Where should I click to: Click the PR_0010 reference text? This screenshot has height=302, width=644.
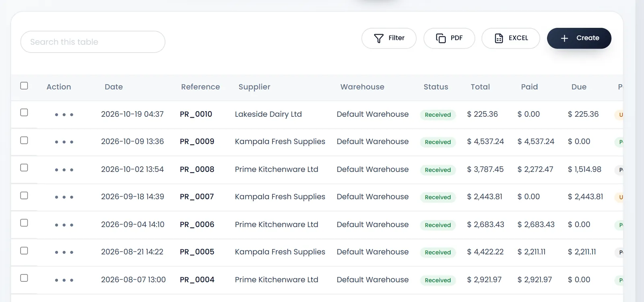(x=196, y=114)
